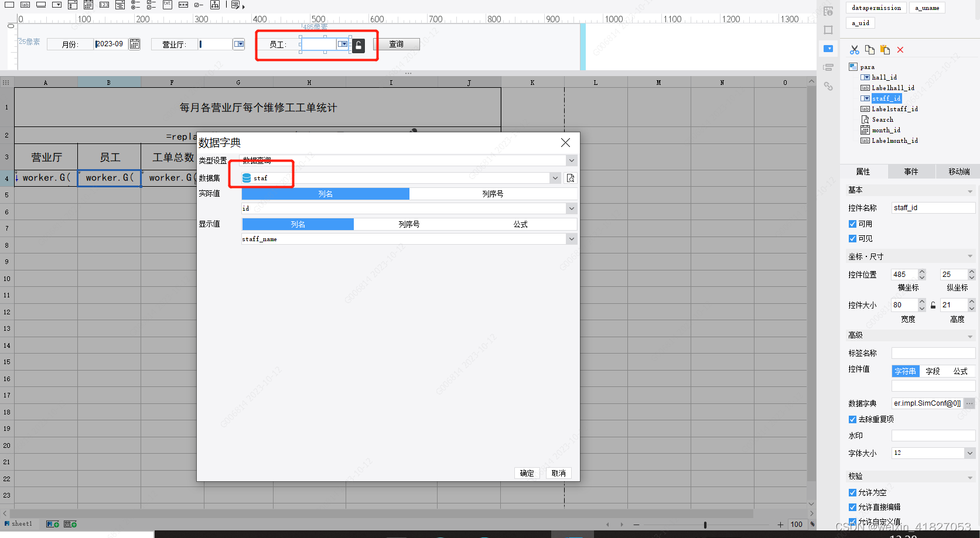Open the 字体大小 dropdown

point(969,453)
